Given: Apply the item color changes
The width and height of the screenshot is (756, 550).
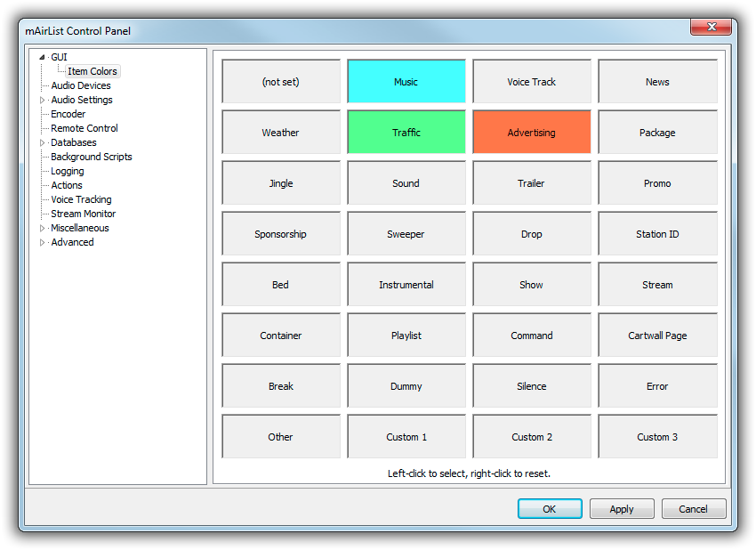Looking at the screenshot, I should [622, 509].
